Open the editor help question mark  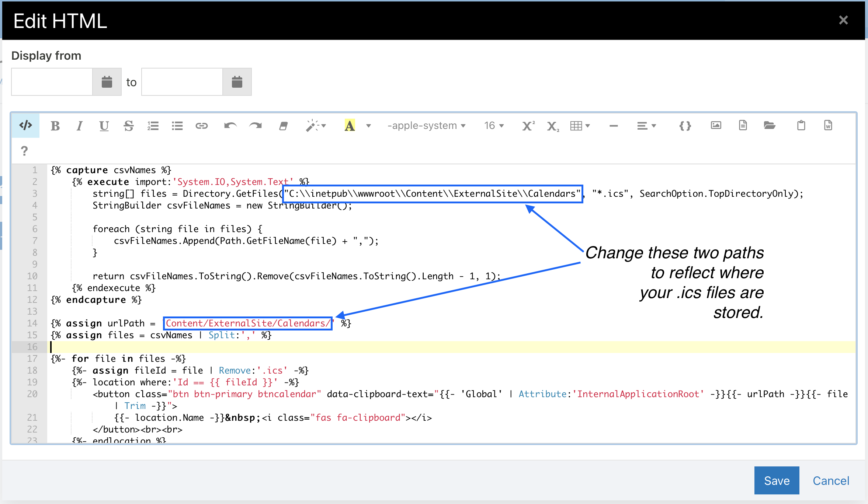click(24, 151)
